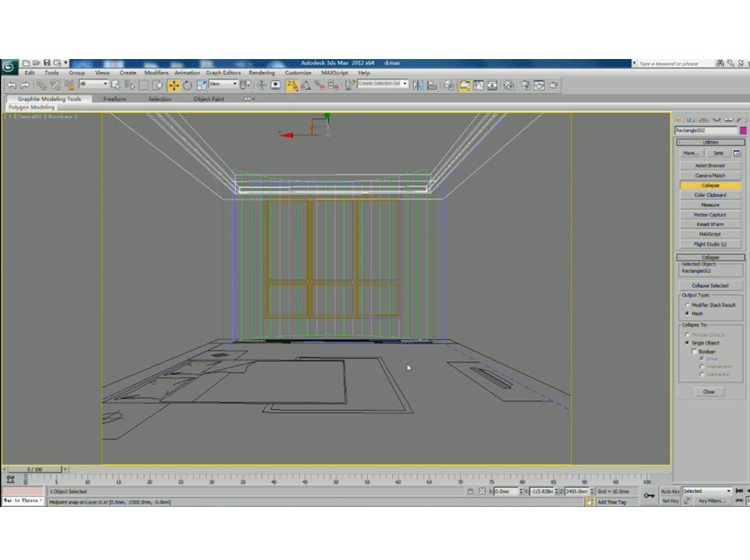Screen dimensions: 750x560
Task: Click the Rectangle002 object name field
Action: 706,131
